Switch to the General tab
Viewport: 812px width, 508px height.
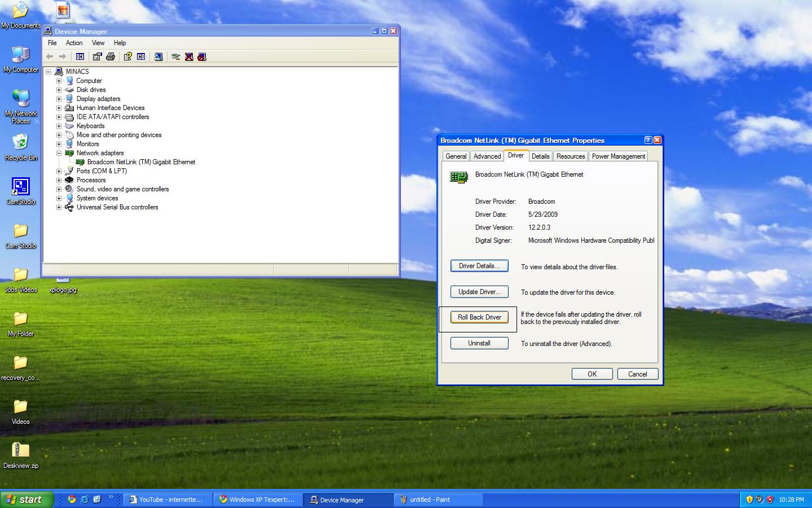pyautogui.click(x=456, y=156)
